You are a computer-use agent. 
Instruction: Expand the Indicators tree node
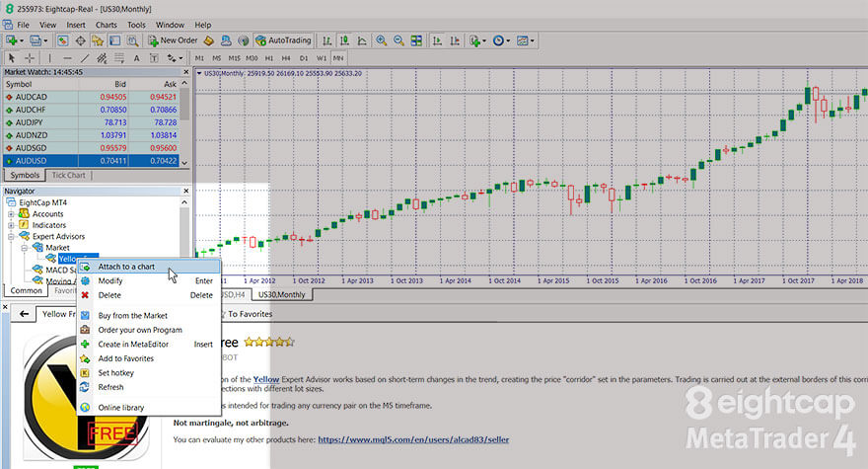click(x=11, y=225)
